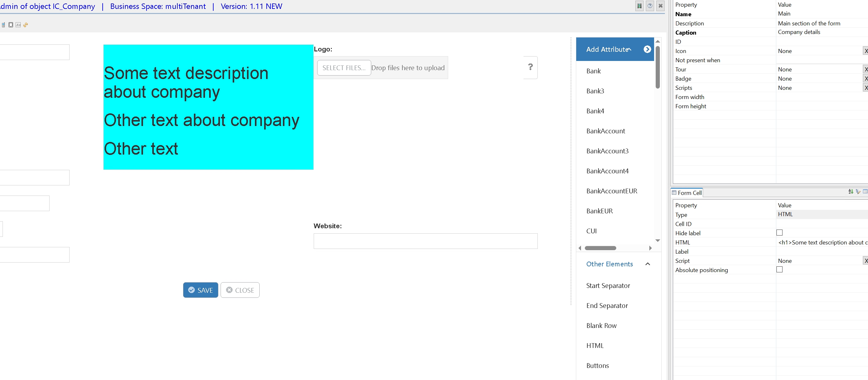Add a Buttons element
Viewport: 868px width, 380px height.
[x=598, y=365]
